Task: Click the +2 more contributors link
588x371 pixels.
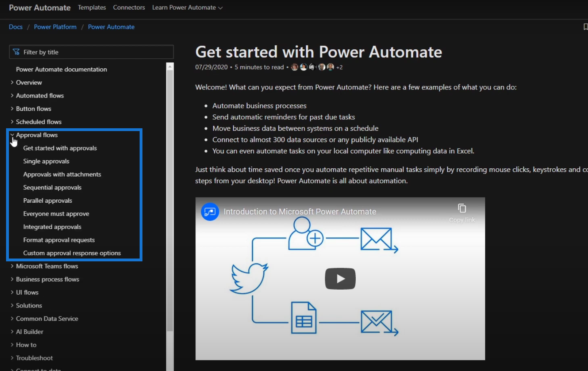Action: (x=340, y=67)
